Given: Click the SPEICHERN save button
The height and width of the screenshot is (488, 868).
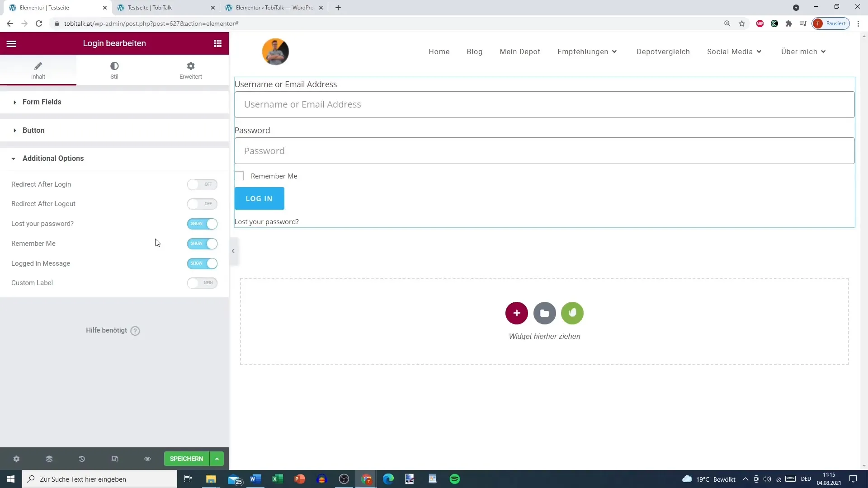Looking at the screenshot, I should (x=186, y=459).
